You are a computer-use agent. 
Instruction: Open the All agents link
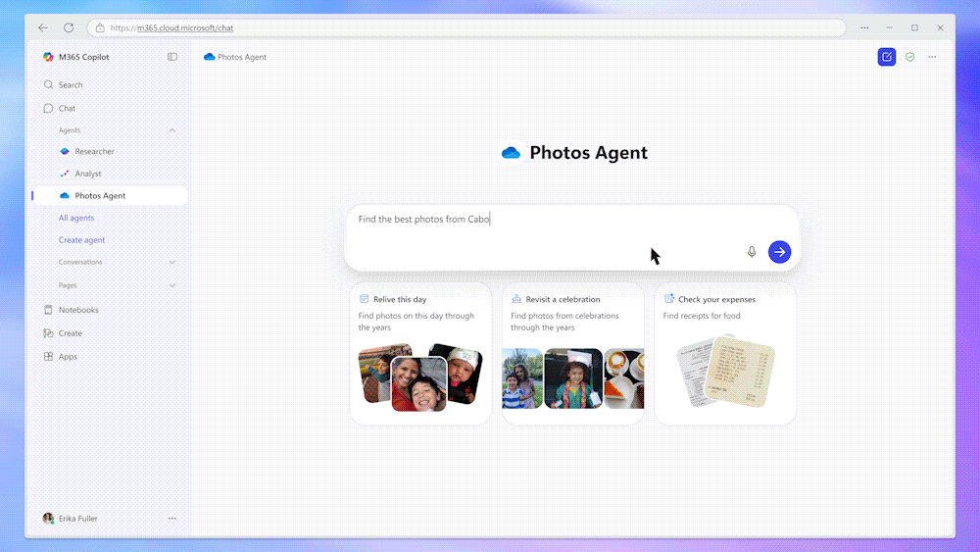(76, 218)
